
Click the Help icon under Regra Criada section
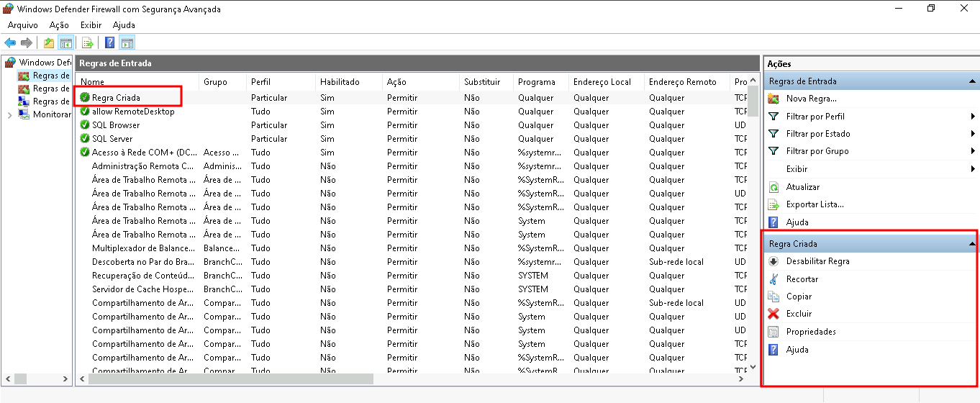click(773, 350)
